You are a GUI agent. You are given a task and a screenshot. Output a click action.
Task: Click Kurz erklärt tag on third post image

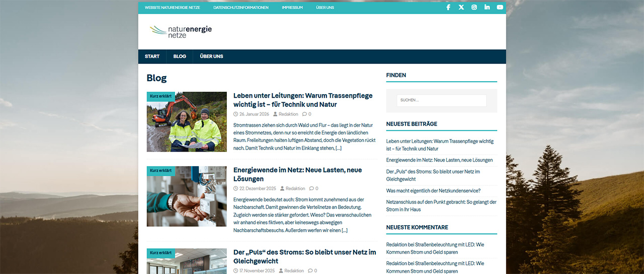(161, 252)
